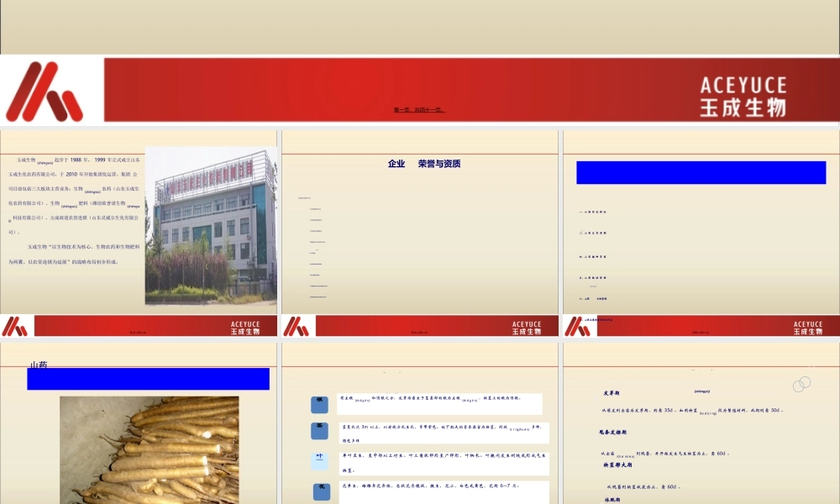840x504 pixels.
Task: Open the 第一页 共四十一页 header link
Action: pyautogui.click(x=419, y=108)
